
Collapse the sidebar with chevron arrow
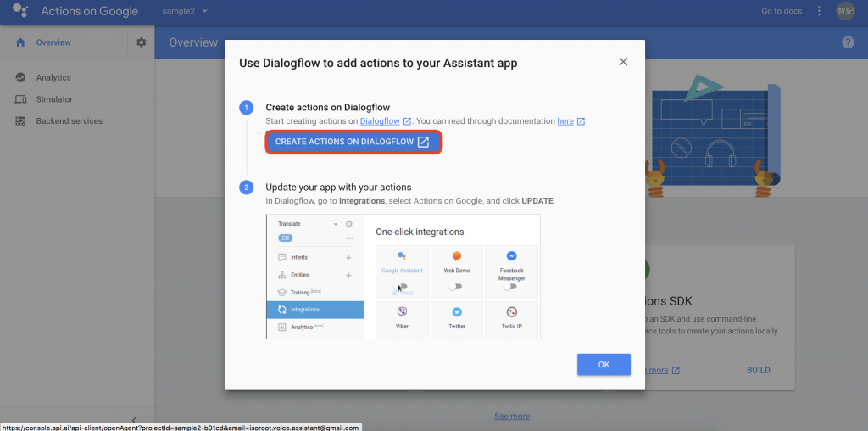point(133,421)
